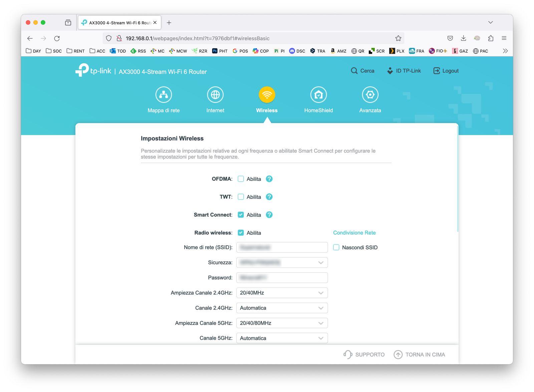The height and width of the screenshot is (392, 534).
Task: Open the DAY bookmarks folder
Action: [33, 51]
